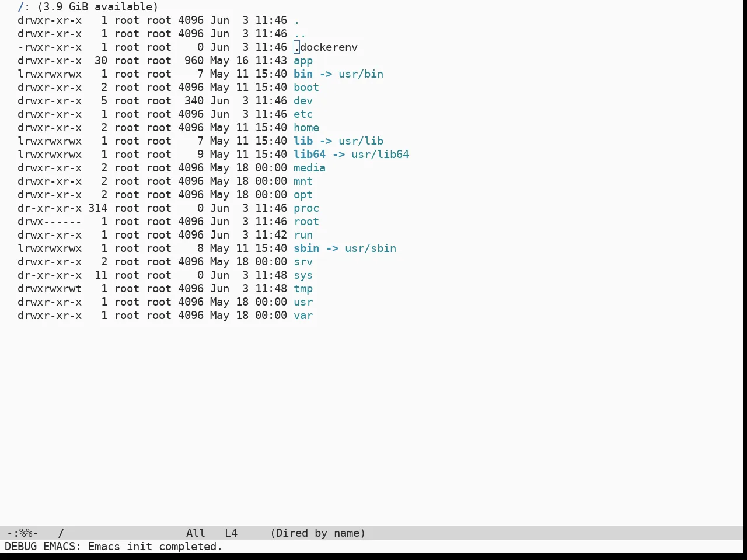Image resolution: width=747 pixels, height=560 pixels.
Task: Open the mnt directory
Action: 303,181
